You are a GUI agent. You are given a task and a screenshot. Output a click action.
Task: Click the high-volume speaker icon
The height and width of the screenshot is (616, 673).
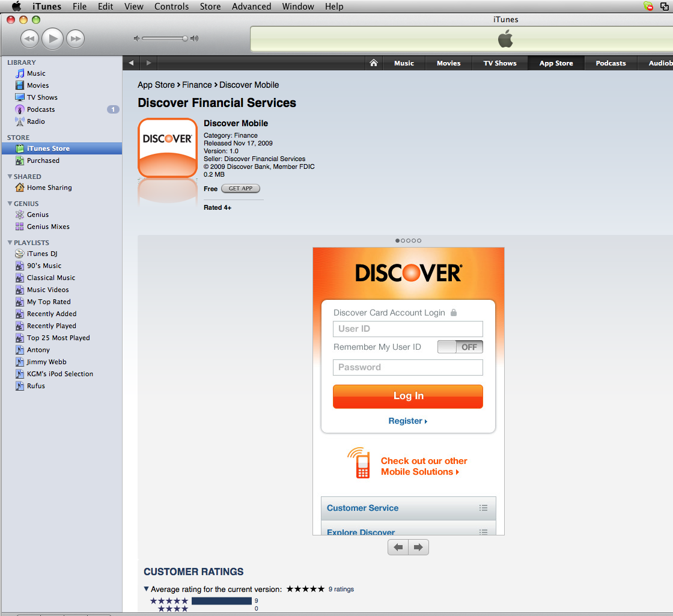[x=195, y=38]
